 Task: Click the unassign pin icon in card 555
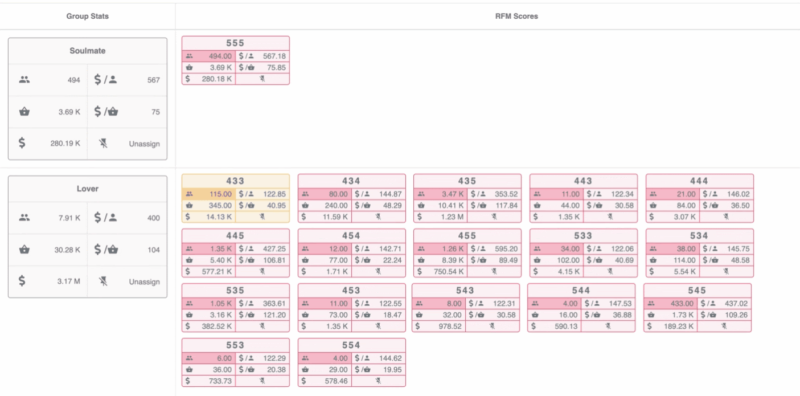coord(262,79)
